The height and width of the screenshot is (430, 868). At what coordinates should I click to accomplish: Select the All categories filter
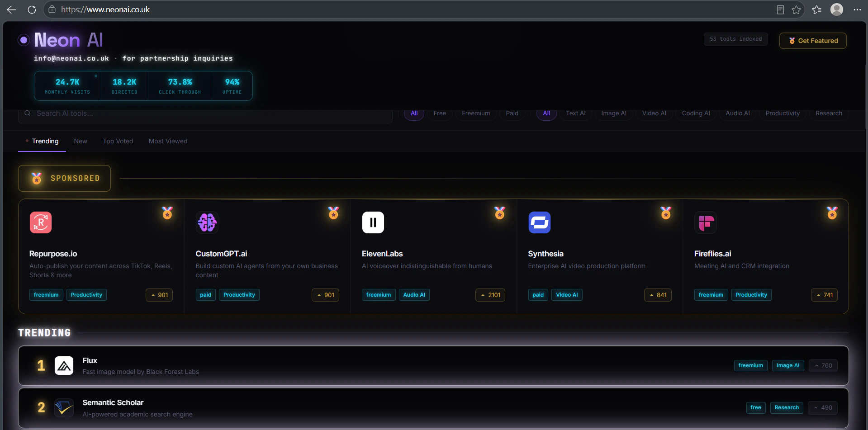546,113
